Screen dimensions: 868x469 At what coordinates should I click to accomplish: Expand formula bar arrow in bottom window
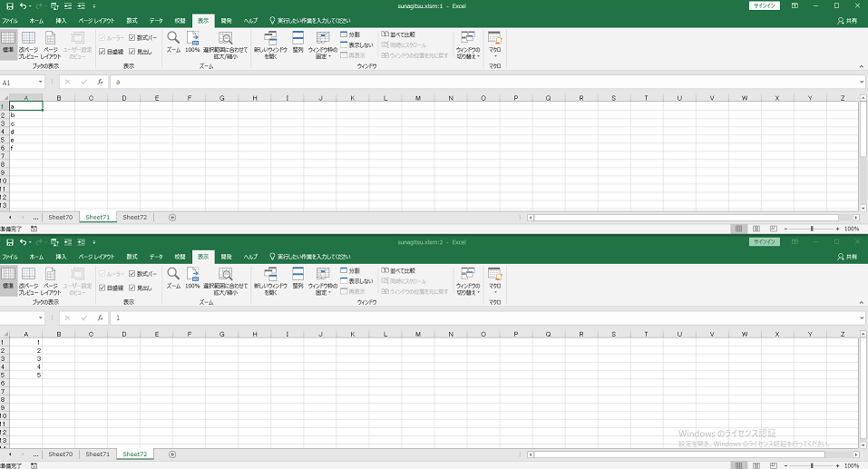click(x=862, y=318)
